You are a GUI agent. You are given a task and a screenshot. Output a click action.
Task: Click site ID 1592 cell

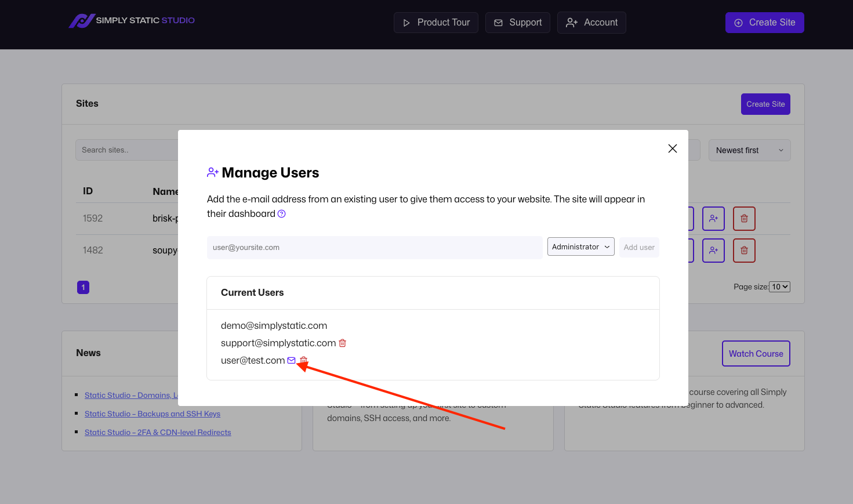pyautogui.click(x=93, y=219)
